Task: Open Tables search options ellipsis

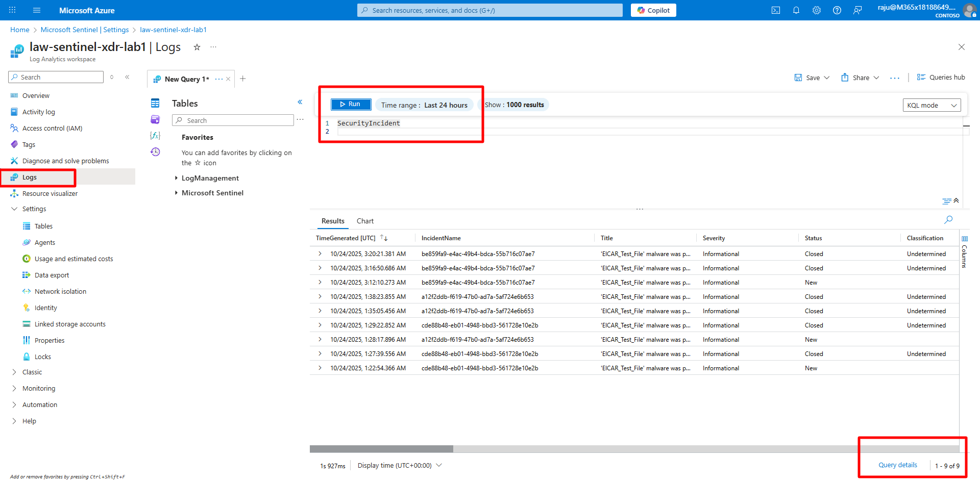Action: [x=300, y=120]
